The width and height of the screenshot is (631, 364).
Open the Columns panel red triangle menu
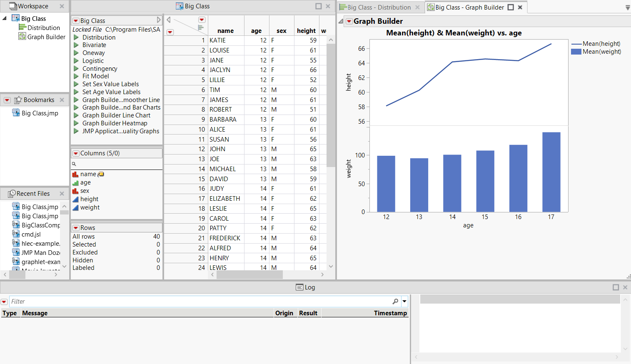click(x=76, y=153)
